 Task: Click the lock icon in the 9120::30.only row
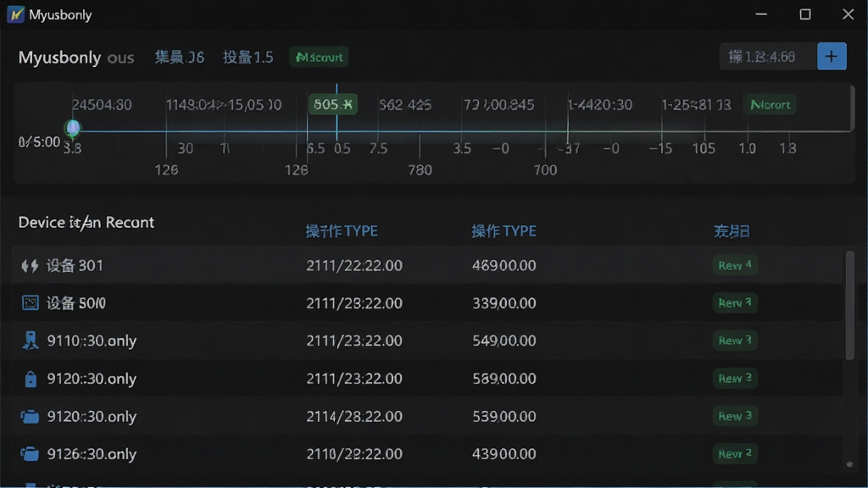pyautogui.click(x=31, y=379)
